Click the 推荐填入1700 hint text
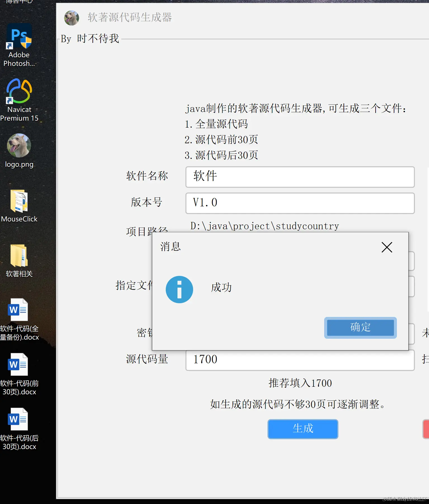The width and height of the screenshot is (429, 504). pos(300,383)
